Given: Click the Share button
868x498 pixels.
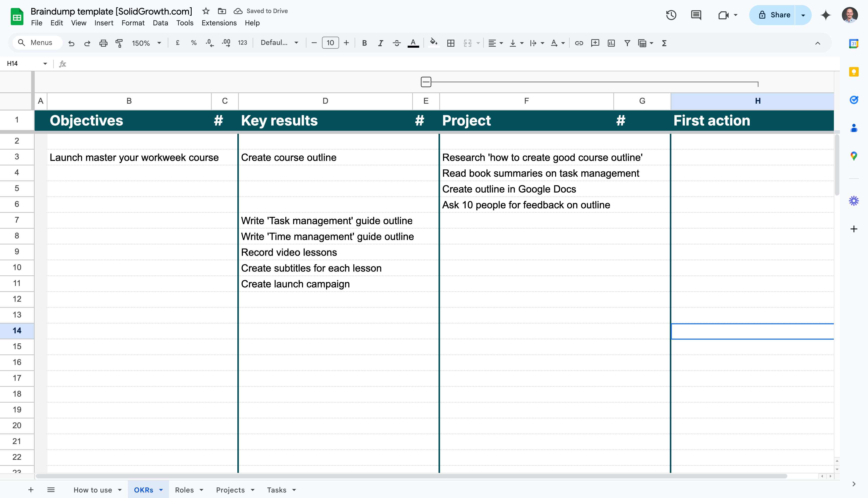Looking at the screenshot, I should pyautogui.click(x=775, y=15).
